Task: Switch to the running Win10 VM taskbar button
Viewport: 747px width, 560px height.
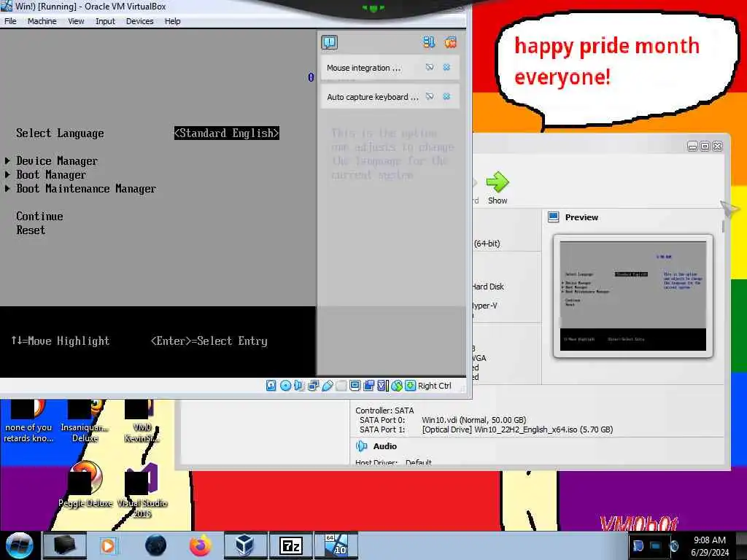Action: pos(336,545)
